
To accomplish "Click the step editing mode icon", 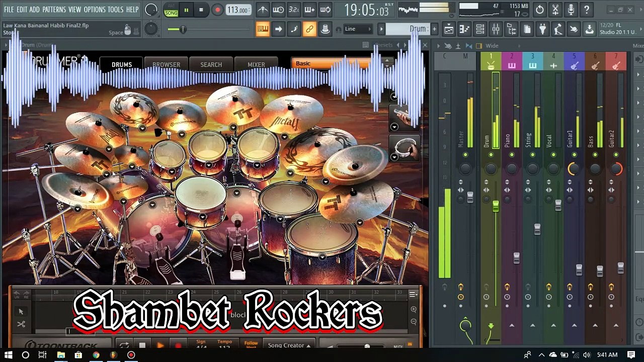I will pos(294,29).
